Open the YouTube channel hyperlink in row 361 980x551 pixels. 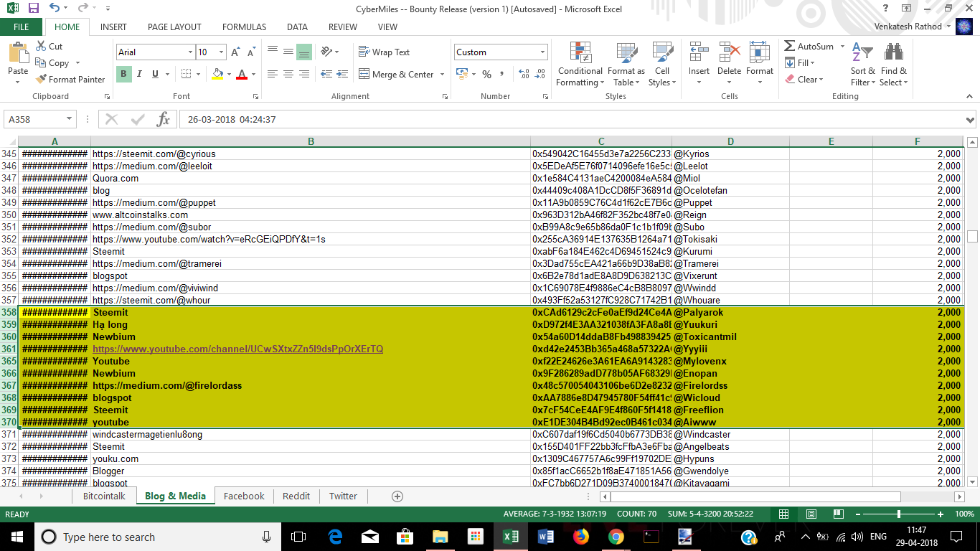click(x=237, y=349)
